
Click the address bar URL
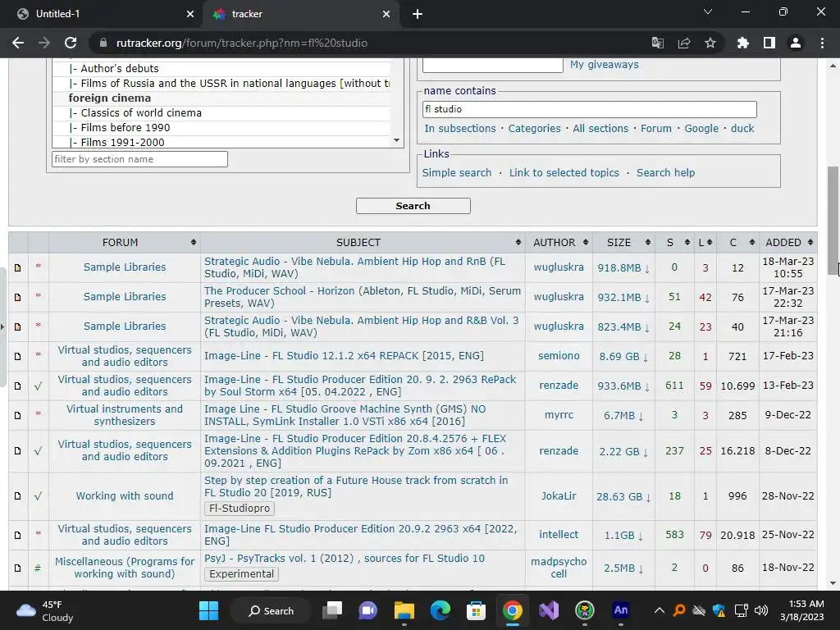(242, 43)
